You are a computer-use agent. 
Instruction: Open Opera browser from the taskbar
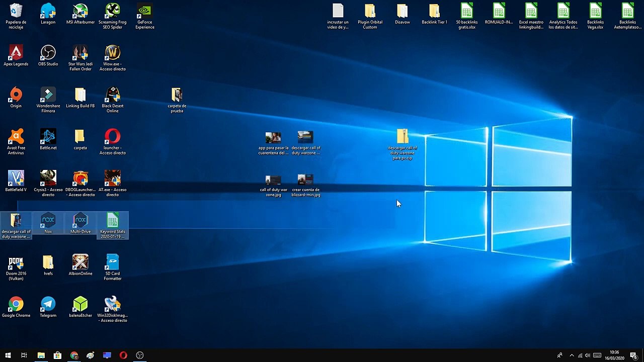tap(123, 355)
